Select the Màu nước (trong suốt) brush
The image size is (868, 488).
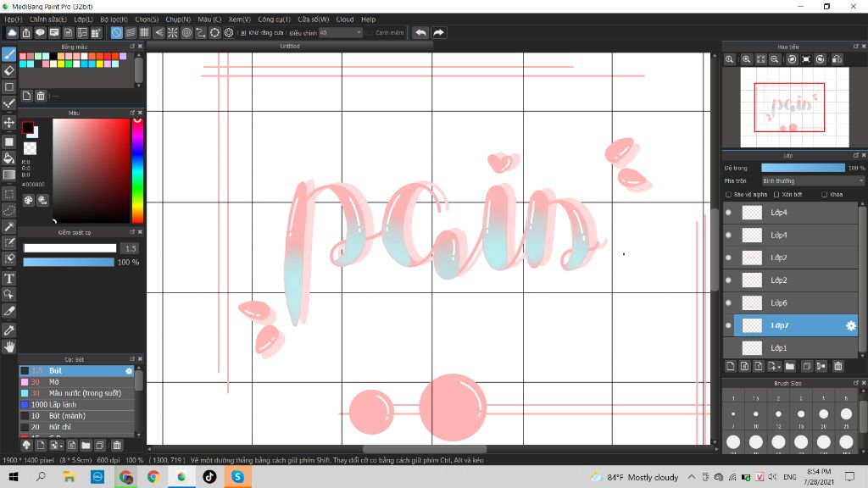click(x=77, y=393)
